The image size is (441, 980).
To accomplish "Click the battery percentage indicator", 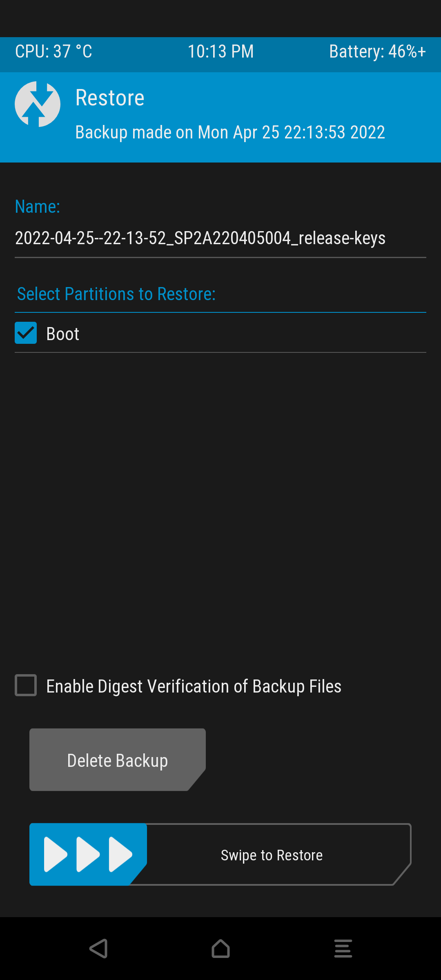I will 377,52.
